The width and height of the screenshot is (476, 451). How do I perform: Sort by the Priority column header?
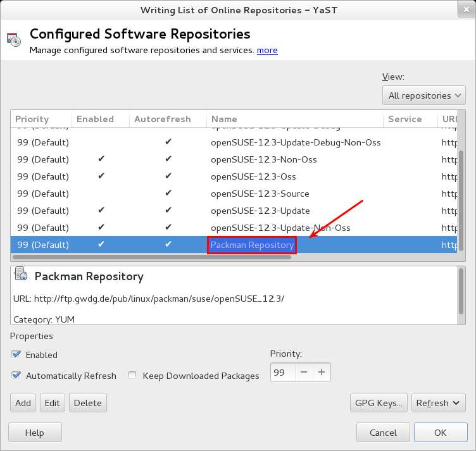tap(41, 119)
